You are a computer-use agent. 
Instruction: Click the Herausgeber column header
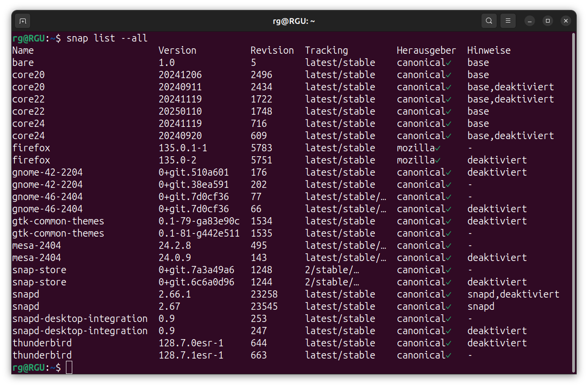click(x=427, y=51)
